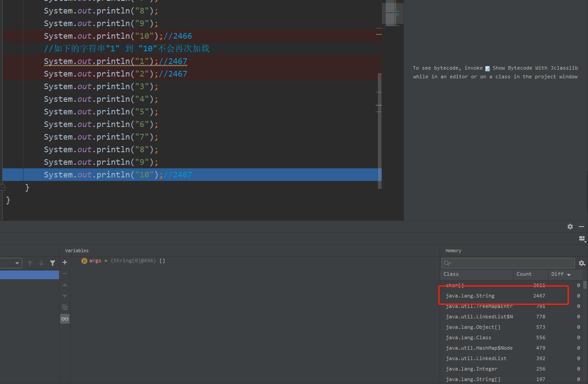Screen dimensions: 588x384
Task: Select the java.util.TreeMap$Entr row
Action: (x=511, y=306)
